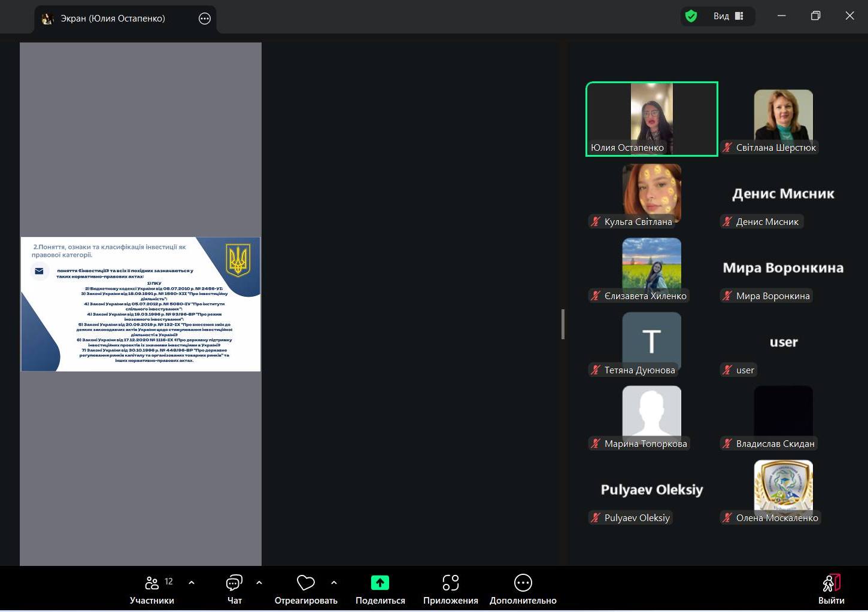Click Кульга Світлана's participant tile
This screenshot has height=612, width=868.
(x=651, y=193)
